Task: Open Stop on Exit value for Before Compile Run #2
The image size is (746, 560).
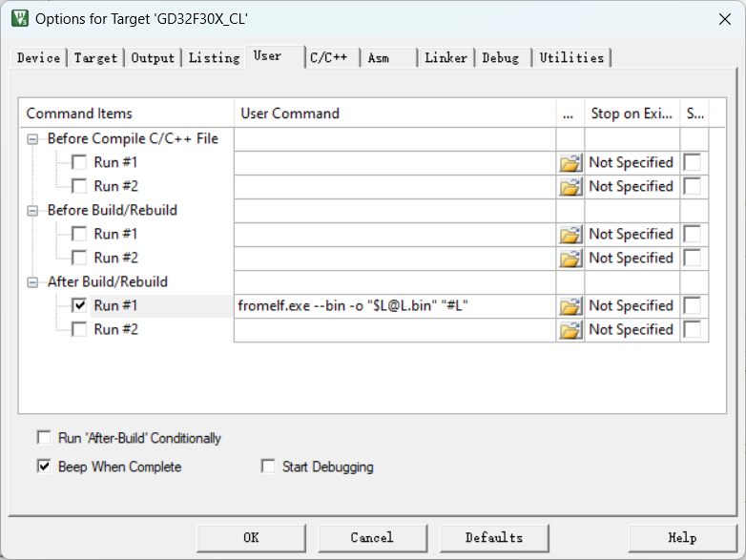Action: coord(632,186)
